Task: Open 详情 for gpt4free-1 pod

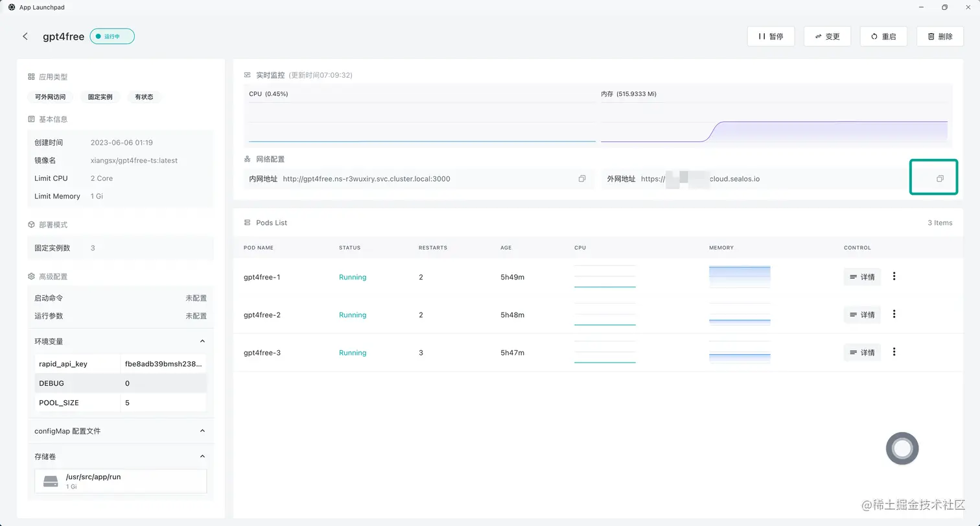Action: (862, 277)
